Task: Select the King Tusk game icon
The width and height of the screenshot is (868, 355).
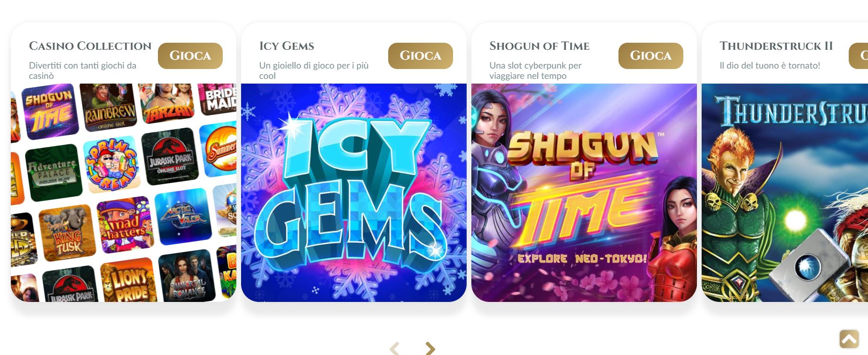Action: coord(67,232)
